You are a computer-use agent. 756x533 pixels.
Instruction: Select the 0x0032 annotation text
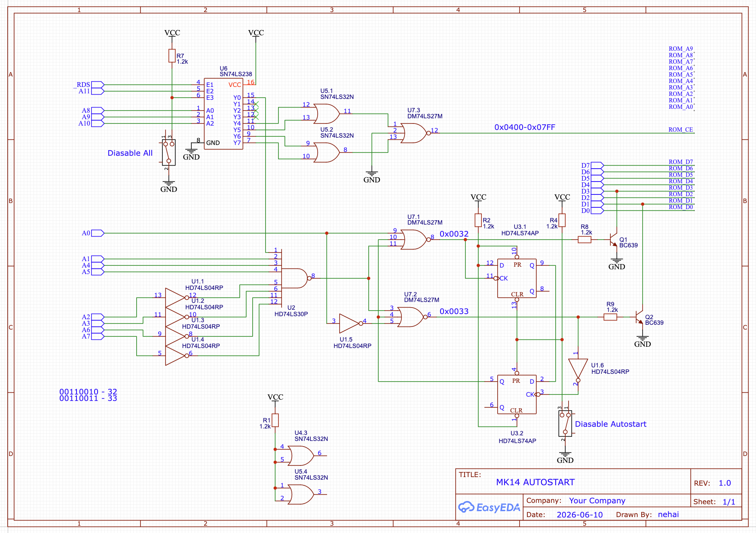(454, 234)
